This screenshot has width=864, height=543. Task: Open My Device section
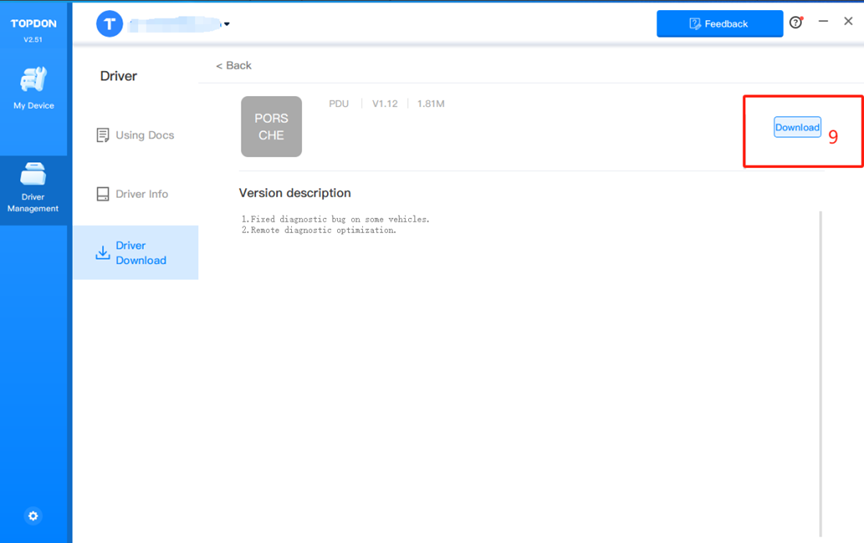(34, 88)
